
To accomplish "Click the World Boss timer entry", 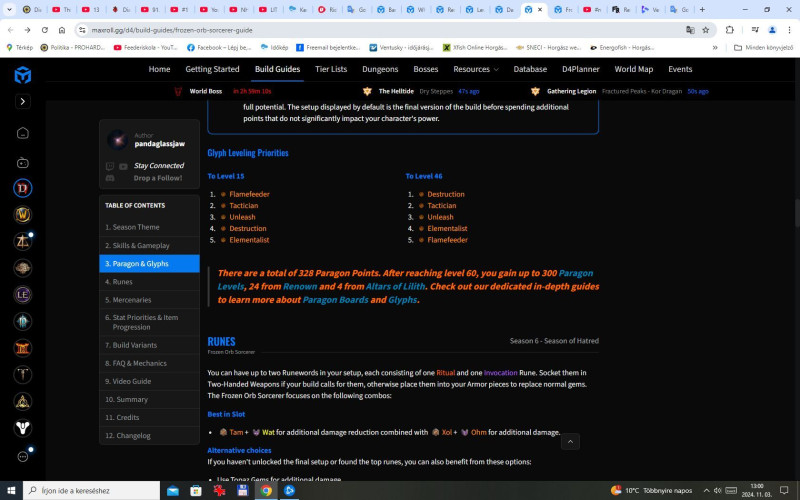I will (x=222, y=91).
